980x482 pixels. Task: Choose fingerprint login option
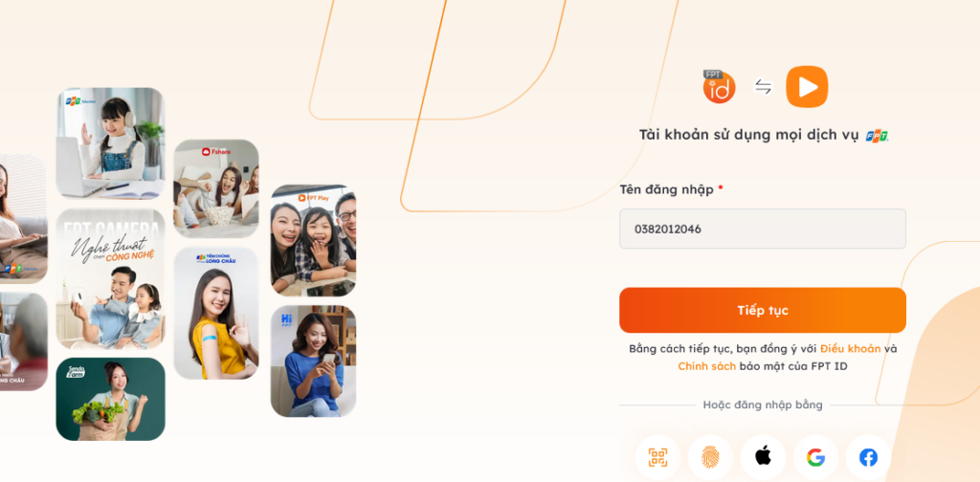coord(711,458)
